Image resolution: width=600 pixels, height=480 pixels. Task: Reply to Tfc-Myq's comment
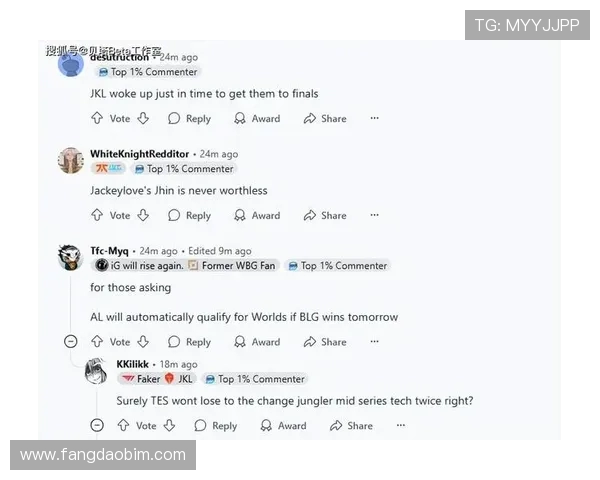[190, 341]
